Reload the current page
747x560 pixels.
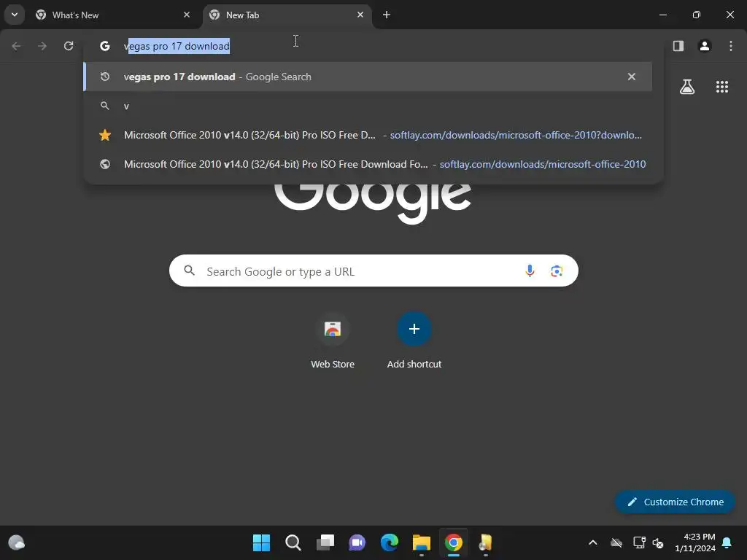69,46
